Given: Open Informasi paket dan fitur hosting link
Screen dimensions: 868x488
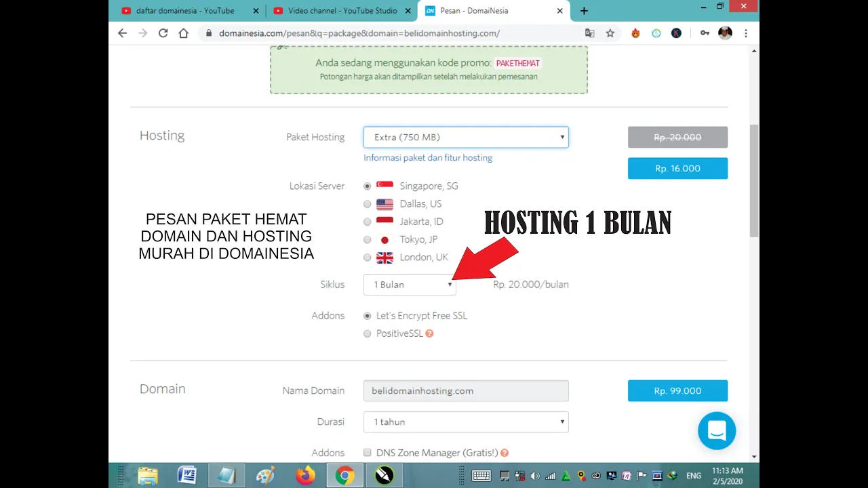Looking at the screenshot, I should [428, 158].
